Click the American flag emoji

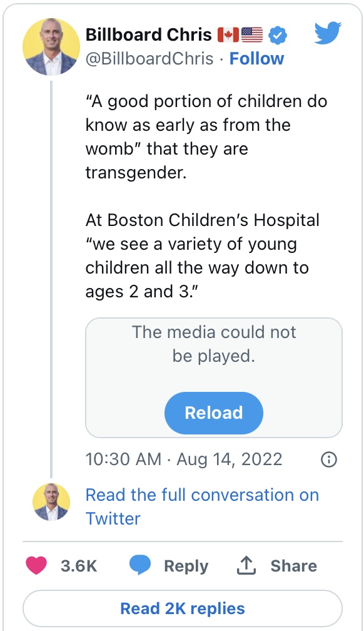pyautogui.click(x=252, y=34)
